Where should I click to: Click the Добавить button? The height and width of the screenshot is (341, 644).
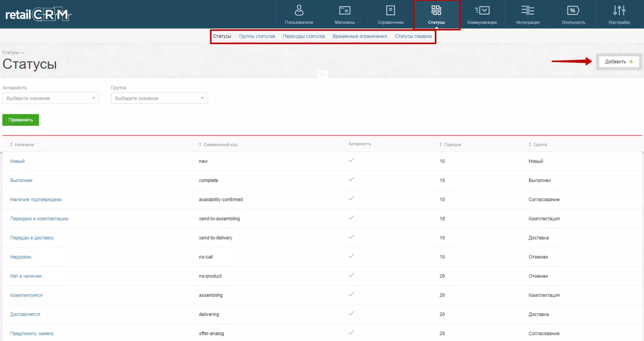[x=619, y=62]
